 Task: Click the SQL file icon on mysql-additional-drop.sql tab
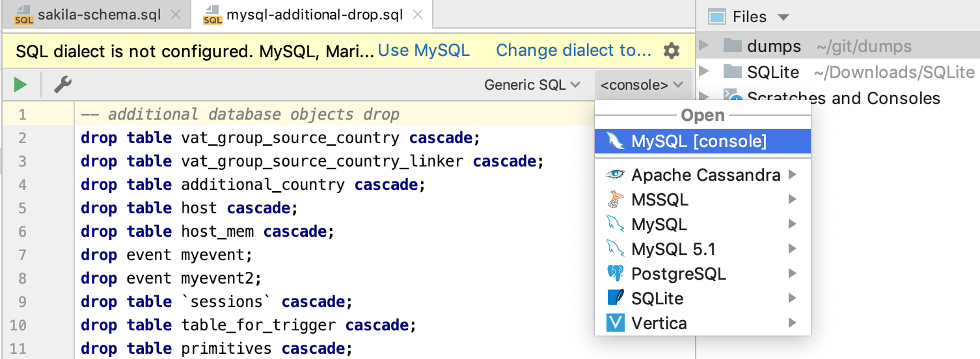(x=213, y=14)
